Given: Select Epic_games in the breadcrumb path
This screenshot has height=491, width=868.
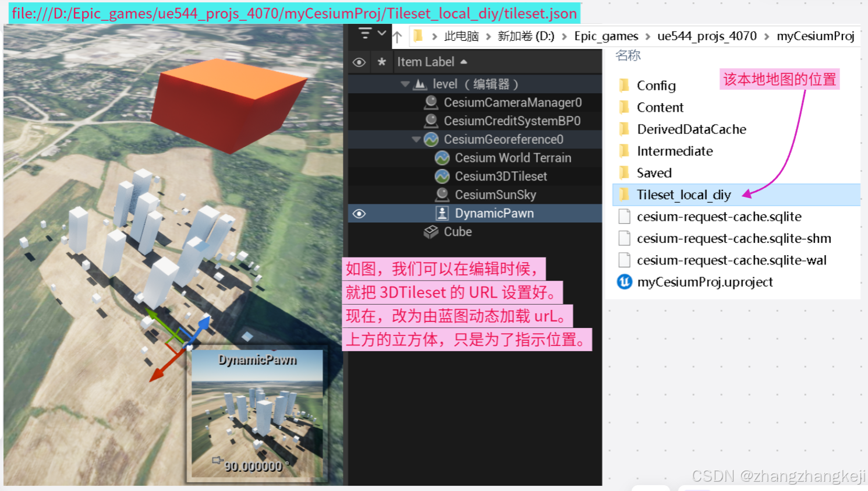Looking at the screenshot, I should (606, 36).
